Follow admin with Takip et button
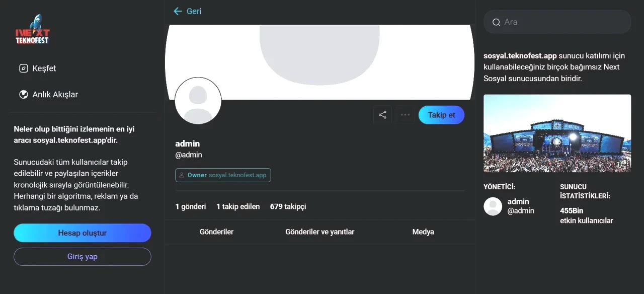 click(441, 115)
